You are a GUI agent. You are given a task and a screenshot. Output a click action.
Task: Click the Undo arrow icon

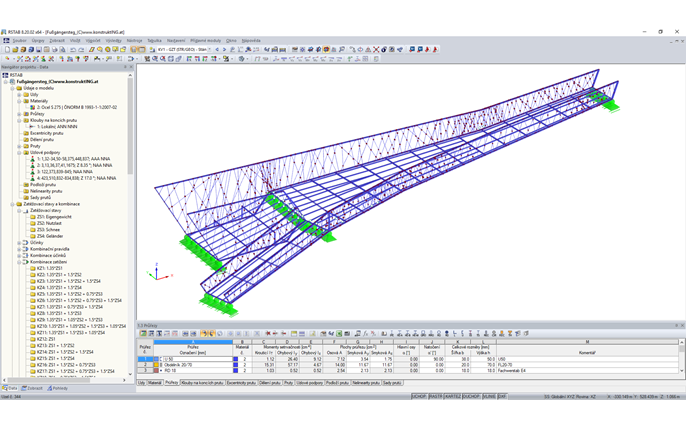click(73, 49)
